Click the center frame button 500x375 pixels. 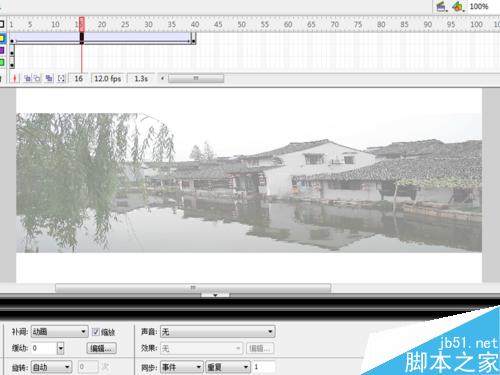(x=14, y=78)
